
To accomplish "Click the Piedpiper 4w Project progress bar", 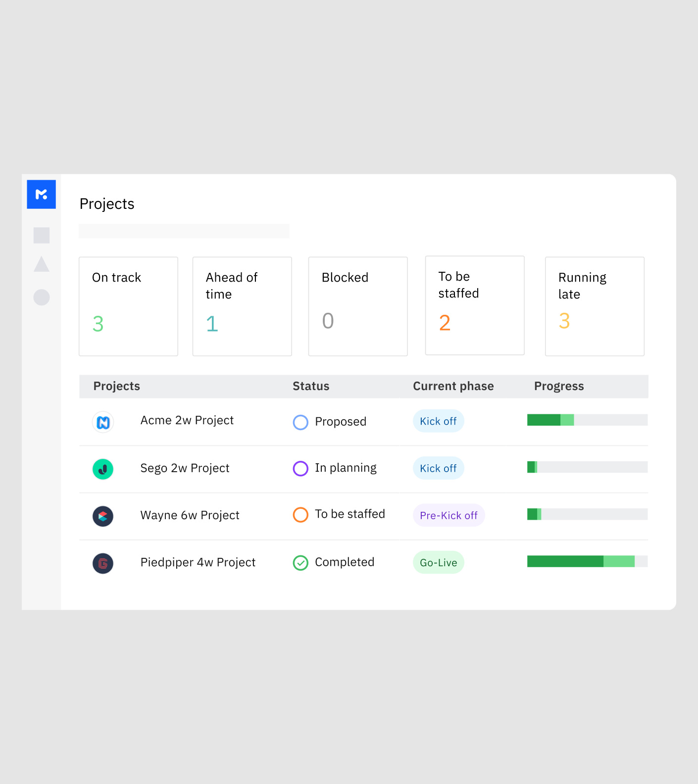I will (587, 561).
